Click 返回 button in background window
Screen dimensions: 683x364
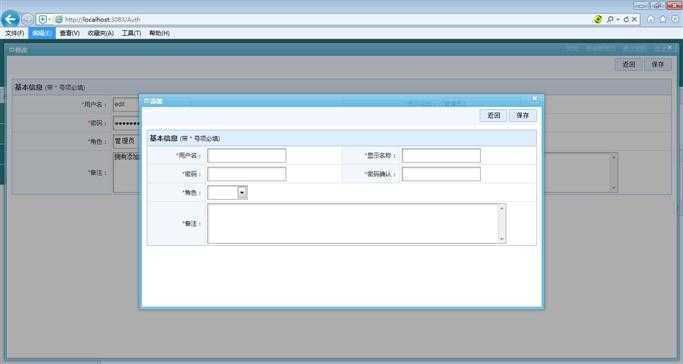pos(629,64)
